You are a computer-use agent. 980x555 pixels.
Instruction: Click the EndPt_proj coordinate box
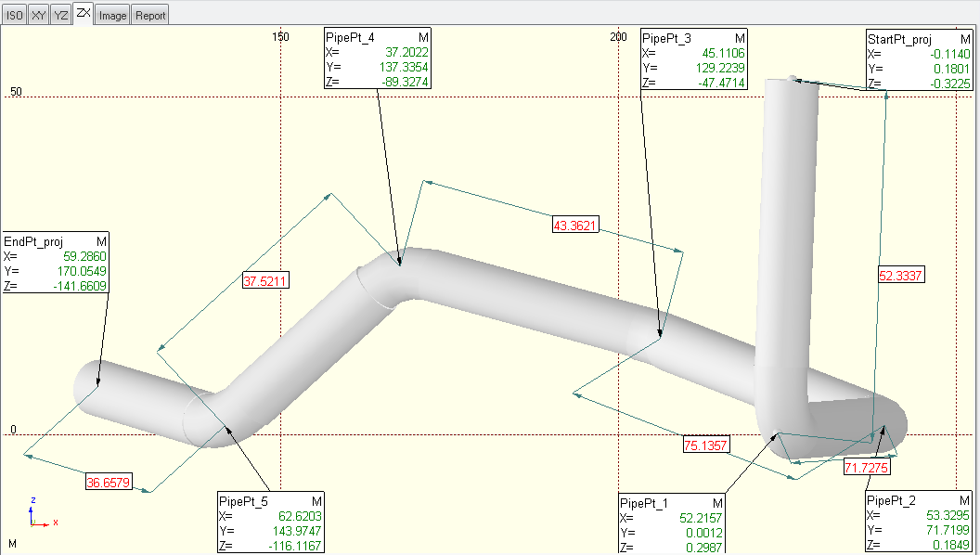tap(56, 263)
